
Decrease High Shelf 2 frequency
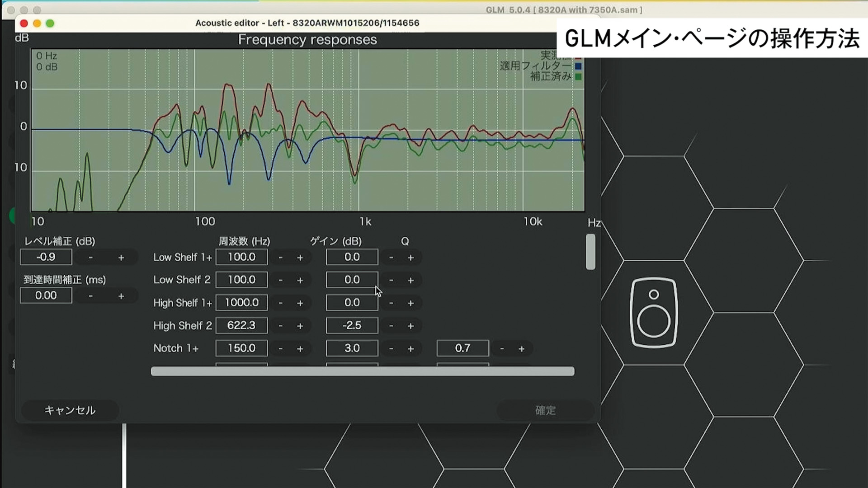click(x=280, y=326)
